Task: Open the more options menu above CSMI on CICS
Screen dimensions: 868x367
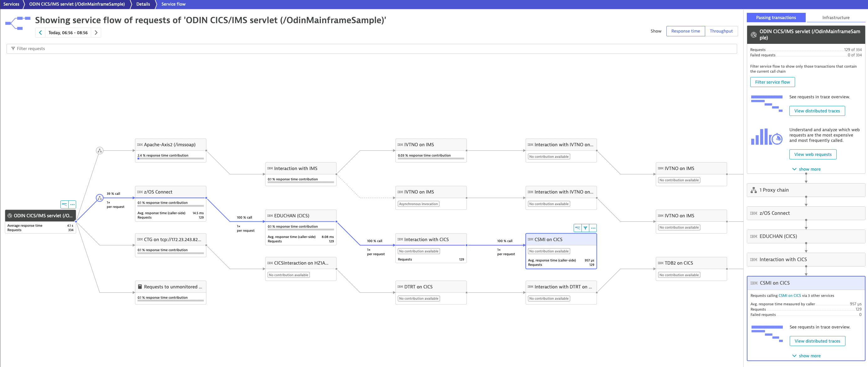Action: point(593,228)
